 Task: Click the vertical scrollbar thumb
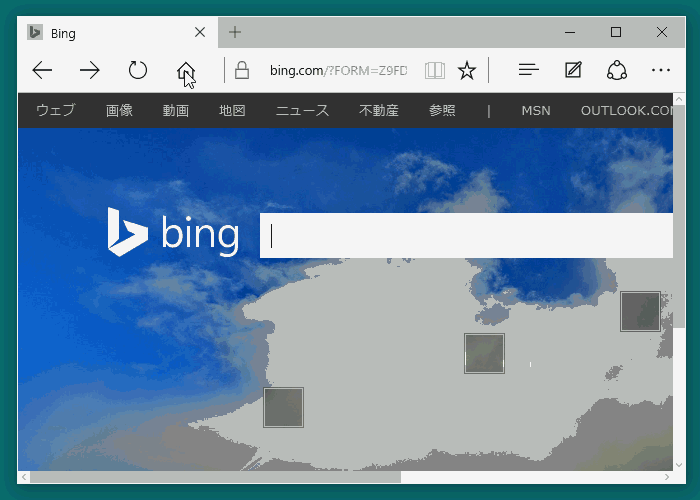pyautogui.click(x=679, y=217)
